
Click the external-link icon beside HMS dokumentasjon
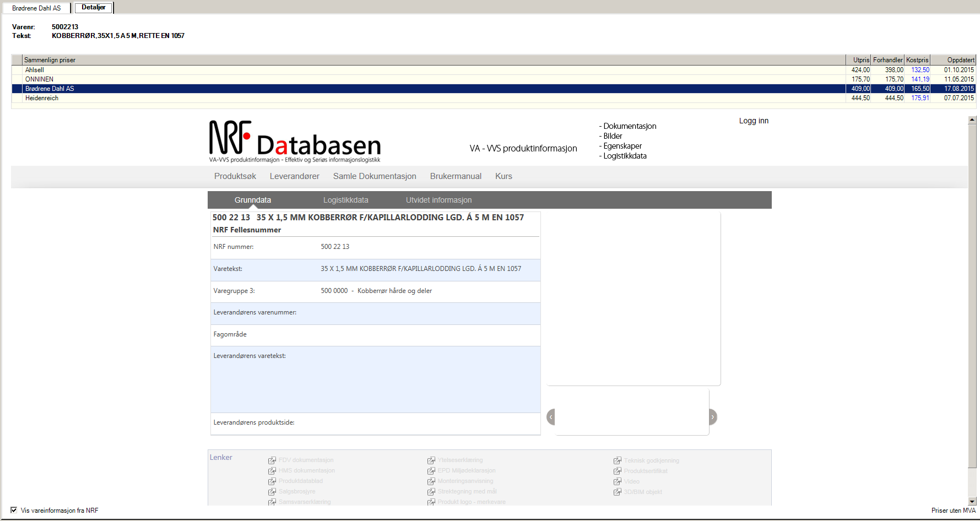(272, 471)
